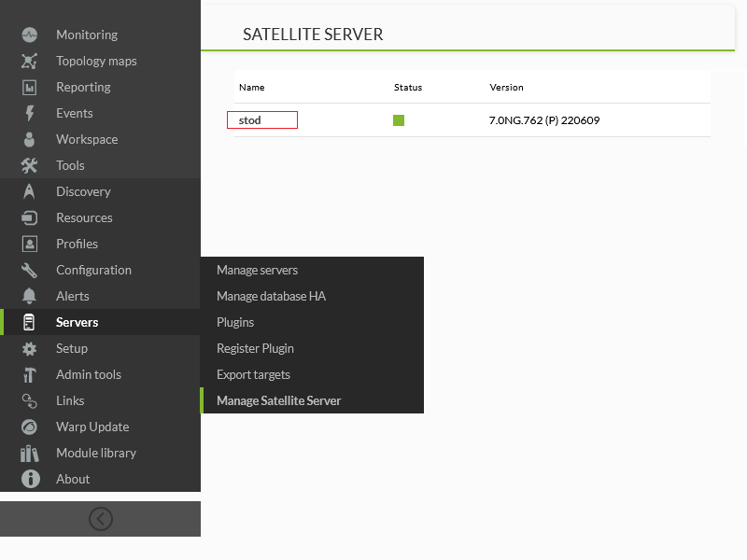This screenshot has height=560, width=747.
Task: Sort the table by the Version column header
Action: [x=506, y=87]
